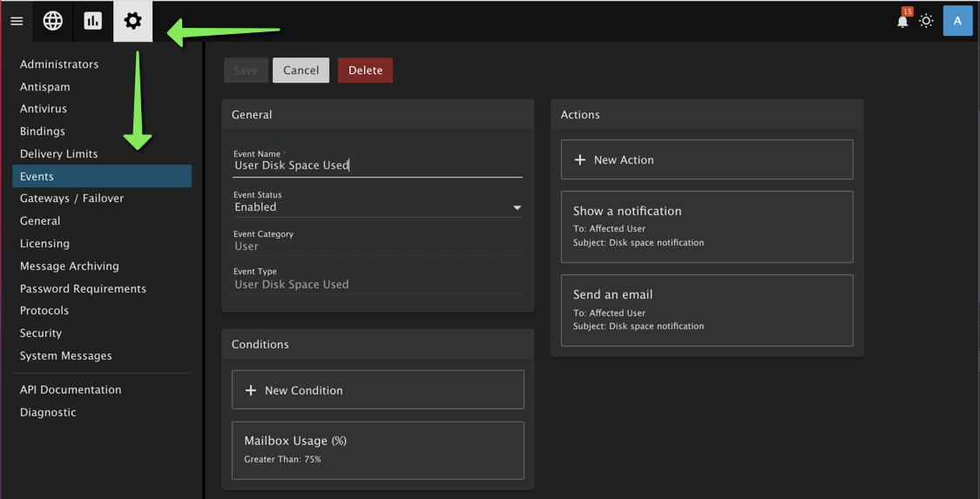Image resolution: width=980 pixels, height=499 pixels.
Task: Click into the Event Name field
Action: click(377, 165)
